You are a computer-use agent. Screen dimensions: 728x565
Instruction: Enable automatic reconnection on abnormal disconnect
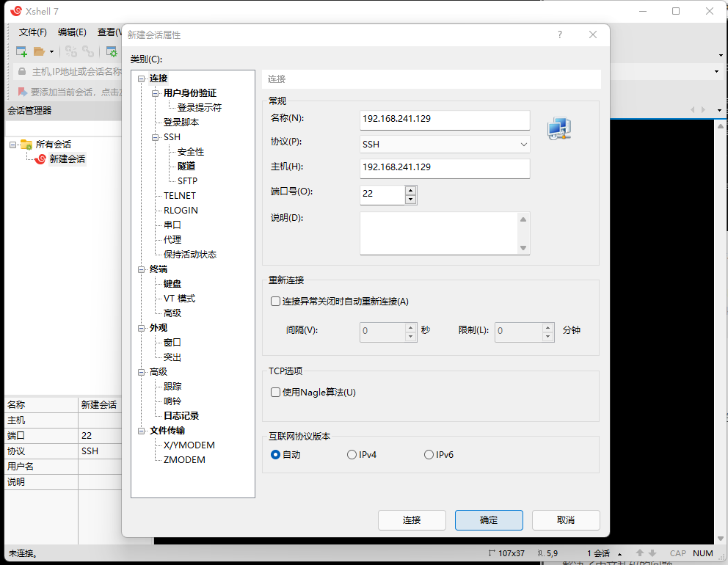point(274,299)
